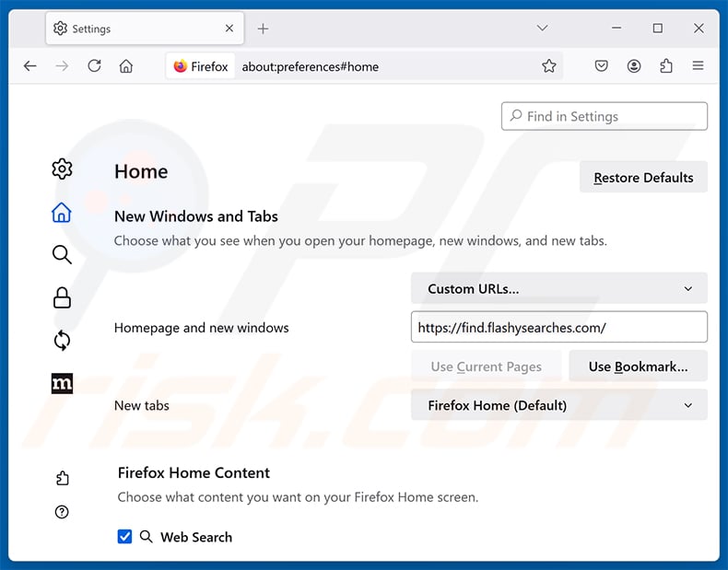728x570 pixels.
Task: Open Extensions & Themes sidebar icon
Action: click(62, 478)
